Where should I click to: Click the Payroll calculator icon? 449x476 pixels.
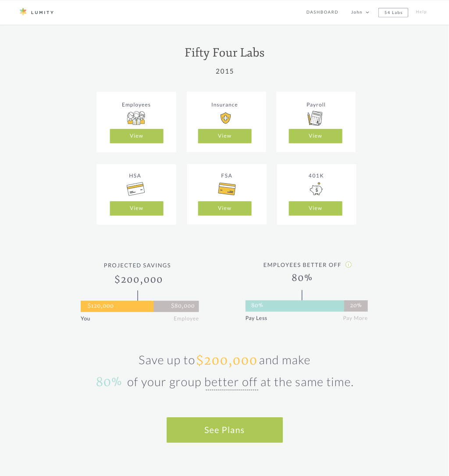(x=315, y=118)
